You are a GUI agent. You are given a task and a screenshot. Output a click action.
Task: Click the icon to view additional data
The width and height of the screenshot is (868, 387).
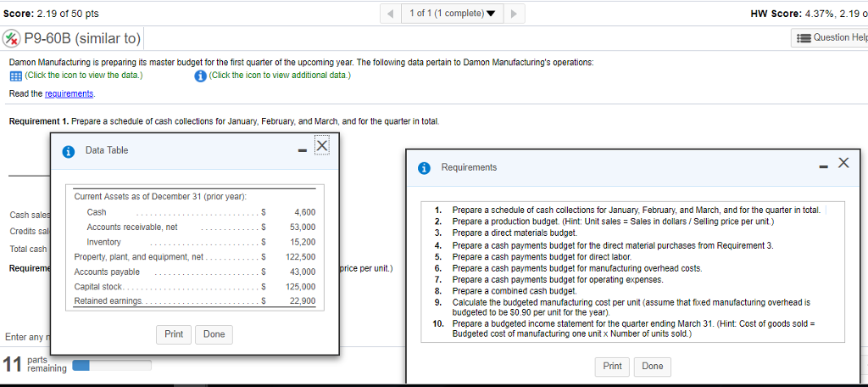[202, 76]
